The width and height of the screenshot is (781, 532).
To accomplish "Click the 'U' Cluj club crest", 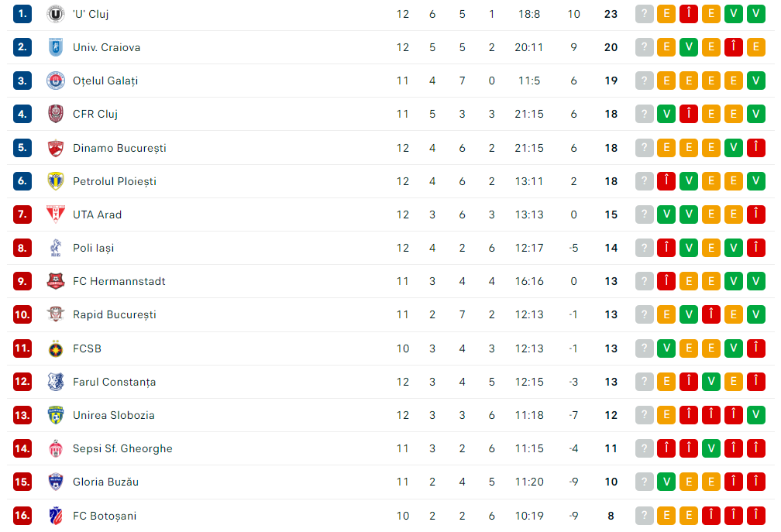I will [55, 14].
